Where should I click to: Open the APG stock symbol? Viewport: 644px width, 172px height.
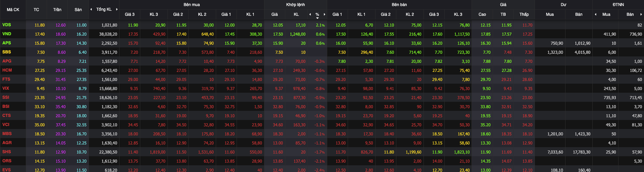7,61
